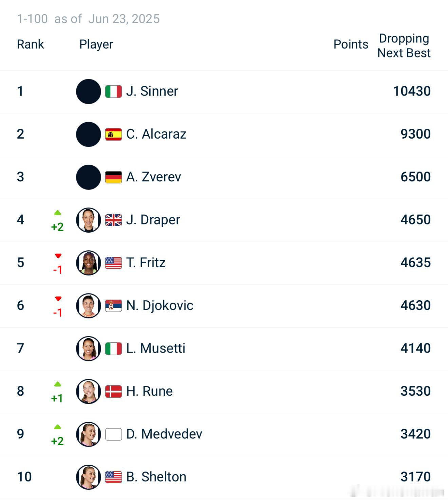Image resolution: width=448 pixels, height=501 pixels.
Task: Click the Serbia flag beside N. Djokovic
Action: pos(113,306)
